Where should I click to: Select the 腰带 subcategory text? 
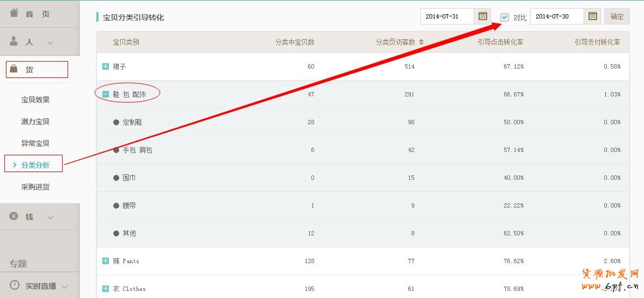[x=130, y=205]
